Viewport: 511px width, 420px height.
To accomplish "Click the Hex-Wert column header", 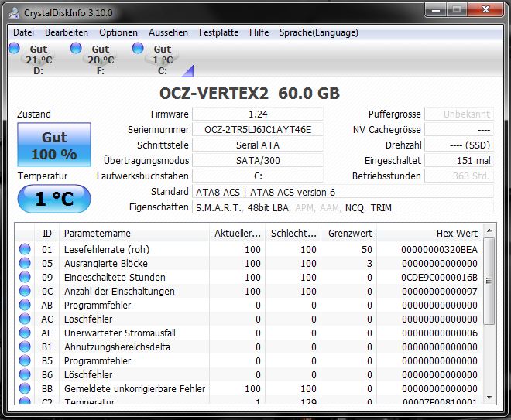I will pos(429,233).
